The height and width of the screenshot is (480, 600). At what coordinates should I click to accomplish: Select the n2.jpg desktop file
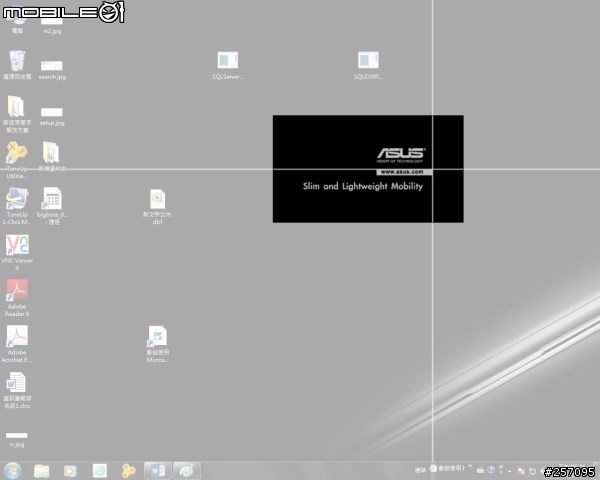[52, 26]
